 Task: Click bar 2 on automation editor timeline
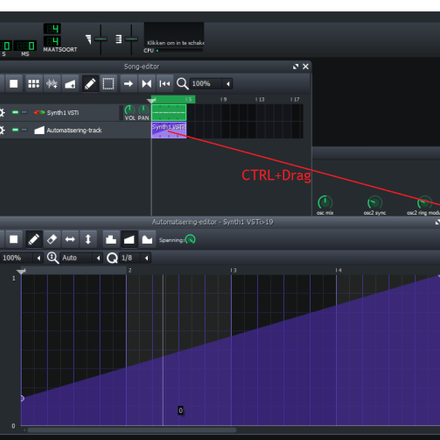130,270
